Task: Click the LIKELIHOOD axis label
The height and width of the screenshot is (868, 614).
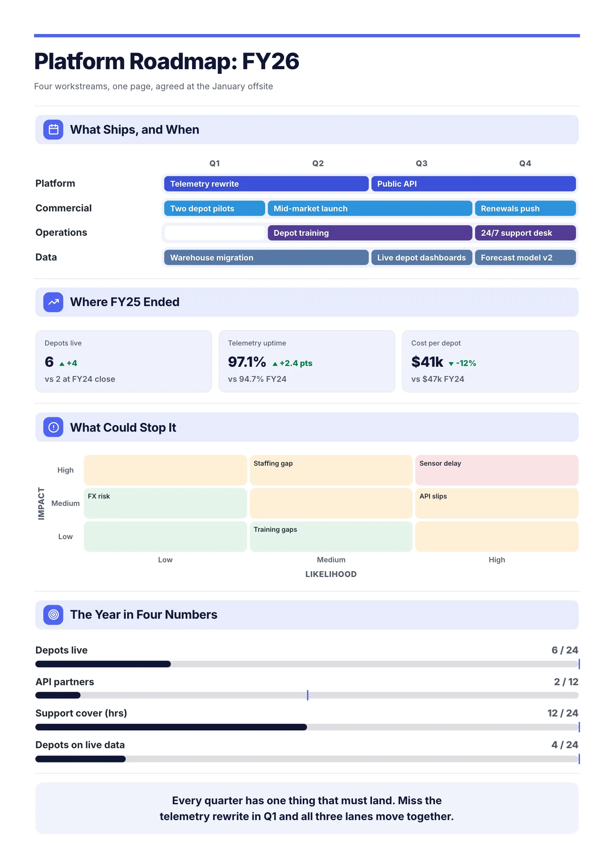Action: 331,574
